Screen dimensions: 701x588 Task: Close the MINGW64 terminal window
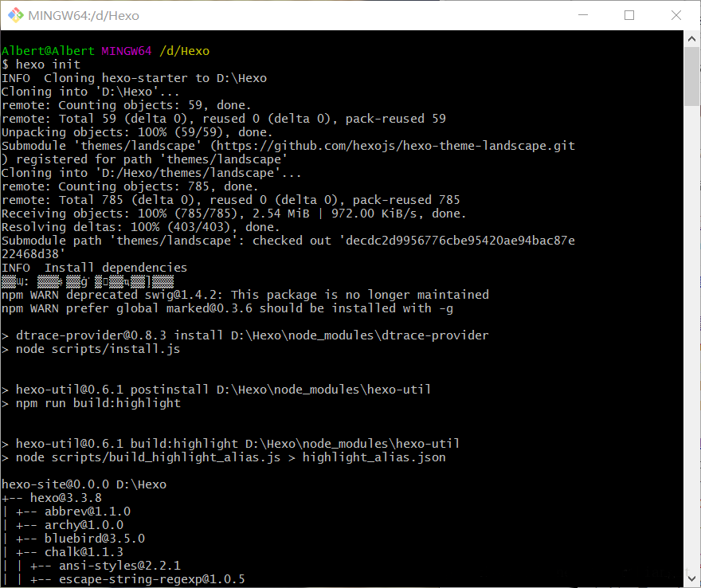[x=676, y=15]
